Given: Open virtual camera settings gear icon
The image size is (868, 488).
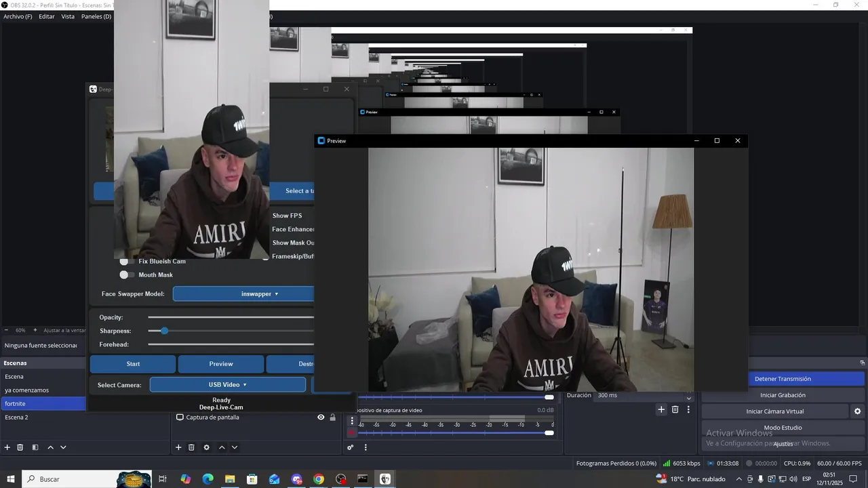Looking at the screenshot, I should pyautogui.click(x=857, y=411).
